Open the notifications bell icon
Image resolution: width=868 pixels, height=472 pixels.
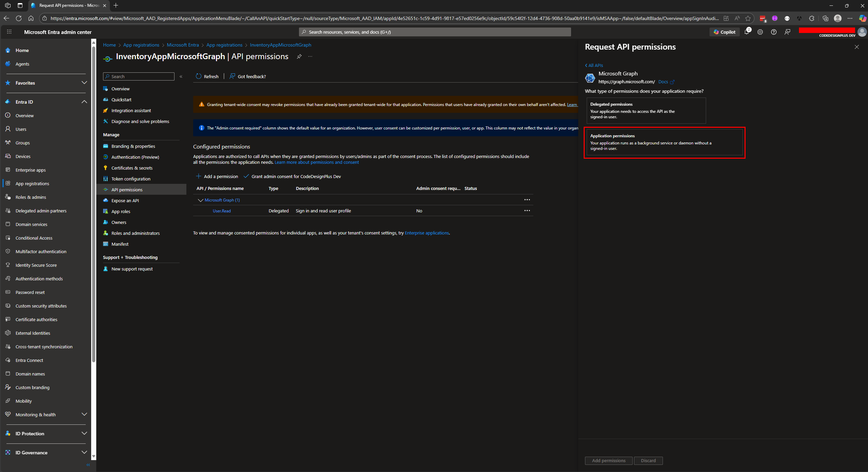pos(747,32)
